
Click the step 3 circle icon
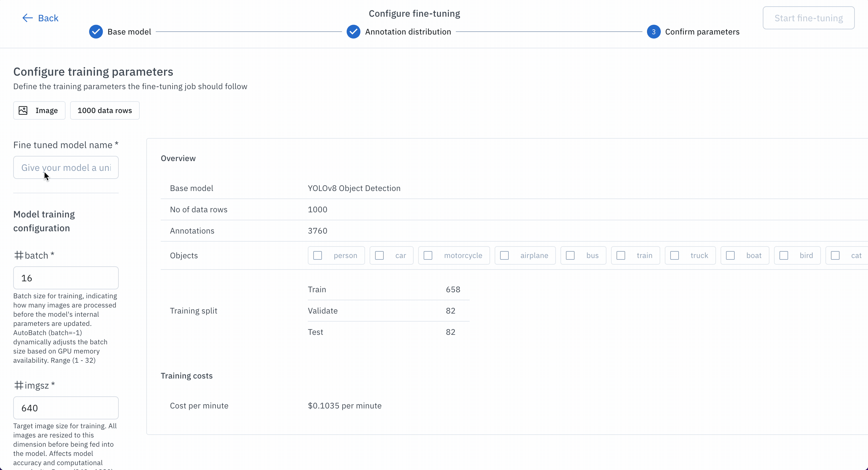click(654, 32)
